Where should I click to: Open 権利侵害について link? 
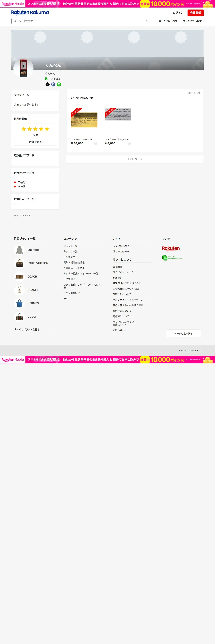(x=122, y=311)
